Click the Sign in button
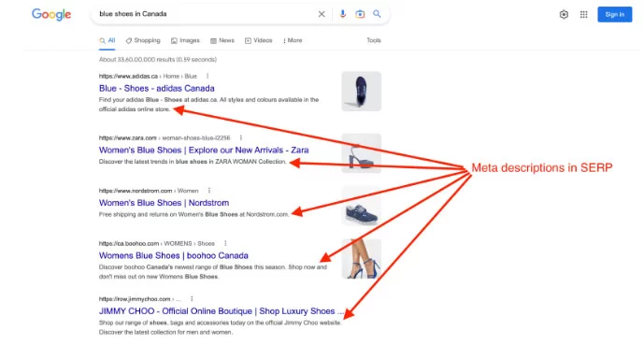Image resolution: width=644 pixels, height=345 pixels. pos(614,14)
